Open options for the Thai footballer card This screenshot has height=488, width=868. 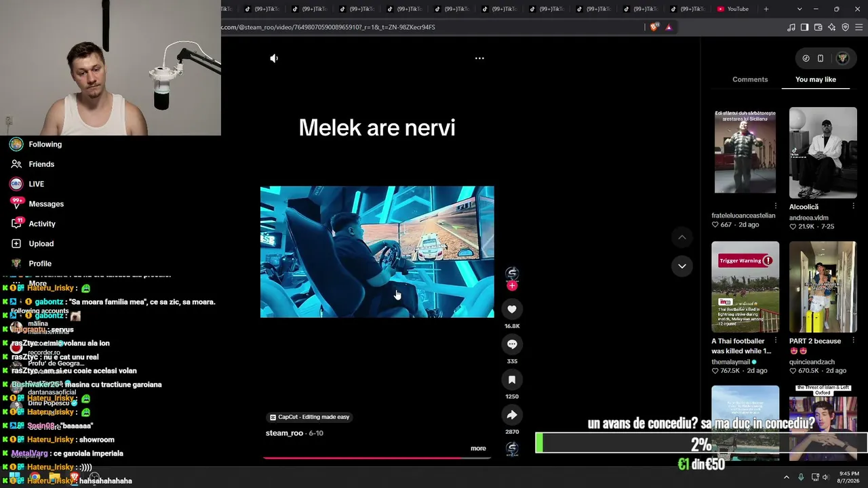[776, 341]
